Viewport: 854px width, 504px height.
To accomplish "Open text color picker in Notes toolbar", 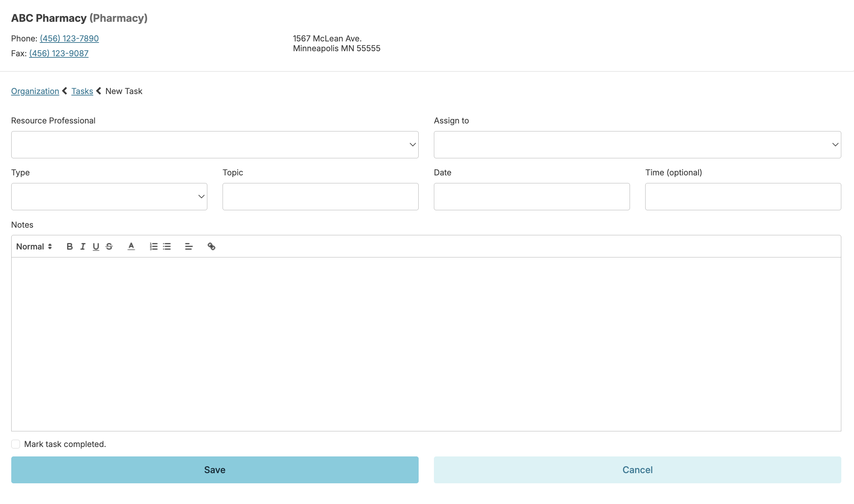I will click(x=131, y=247).
